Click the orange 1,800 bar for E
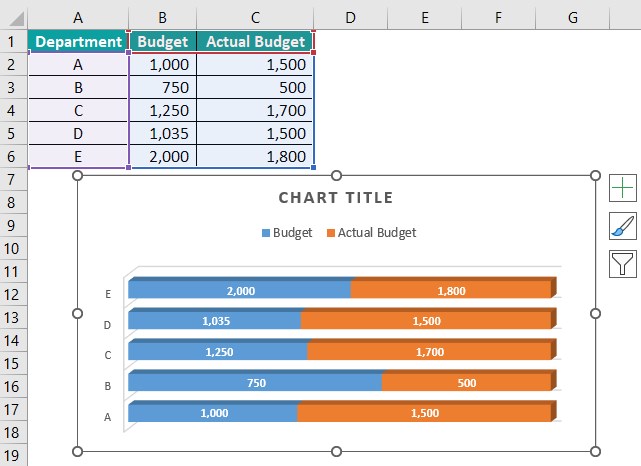Image resolution: width=641 pixels, height=466 pixels. pyautogui.click(x=451, y=289)
